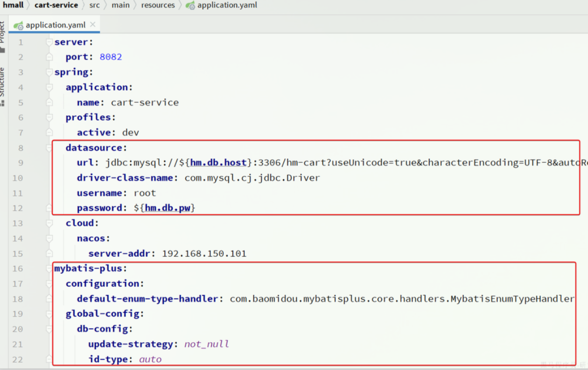This screenshot has width=588, height=370.
Task: Place cursor on port value 8082
Action: [x=111, y=57]
